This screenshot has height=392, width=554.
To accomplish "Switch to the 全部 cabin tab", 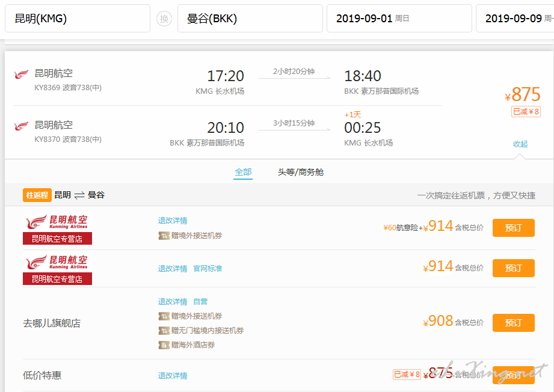I will pyautogui.click(x=243, y=172).
